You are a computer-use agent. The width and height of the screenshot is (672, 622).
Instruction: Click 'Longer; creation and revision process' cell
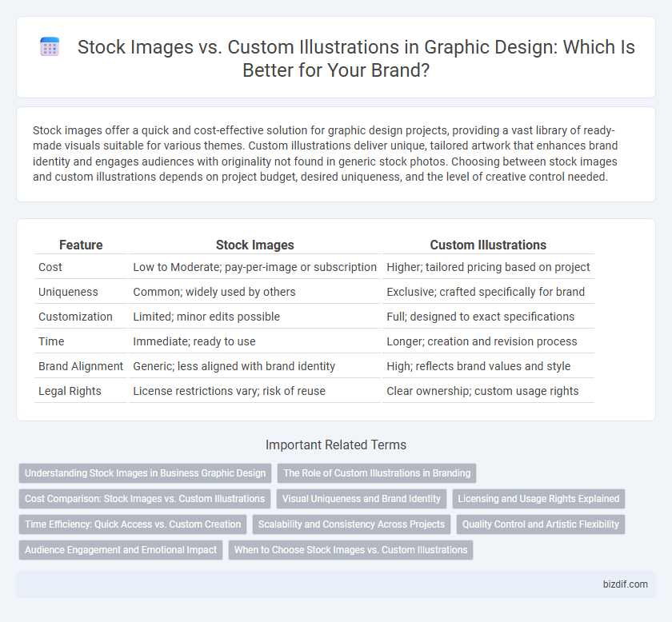(488, 341)
